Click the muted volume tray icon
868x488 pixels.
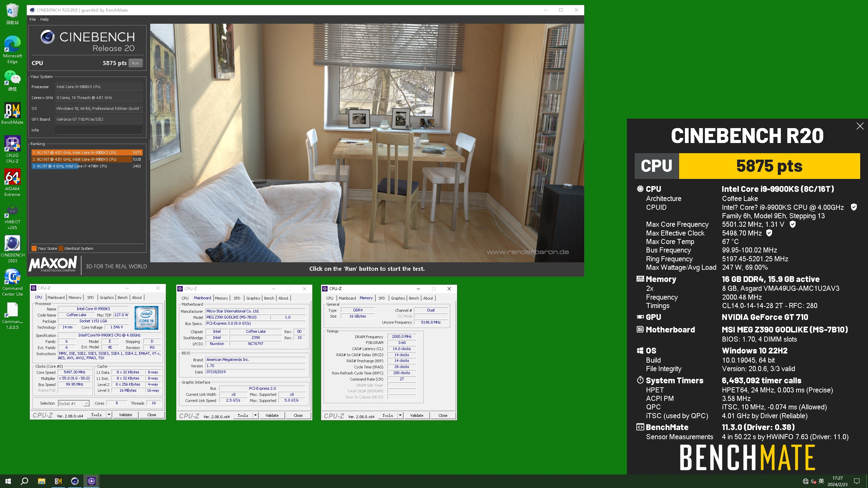coord(813,481)
